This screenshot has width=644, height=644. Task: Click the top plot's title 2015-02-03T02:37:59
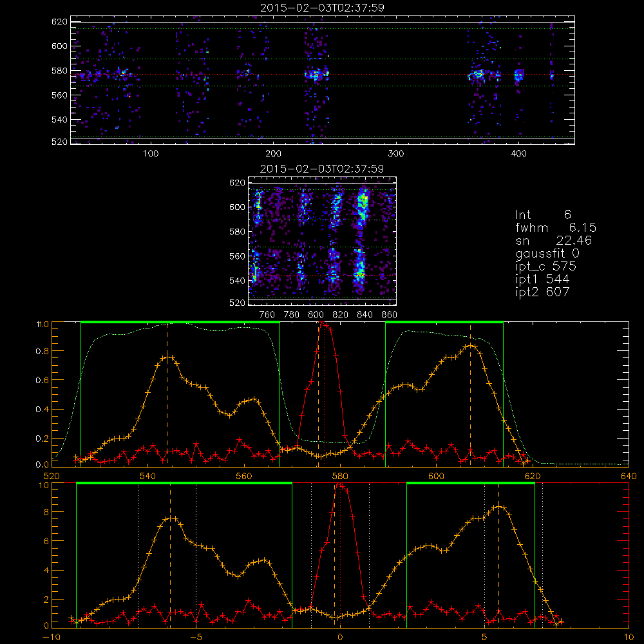tap(322, 8)
